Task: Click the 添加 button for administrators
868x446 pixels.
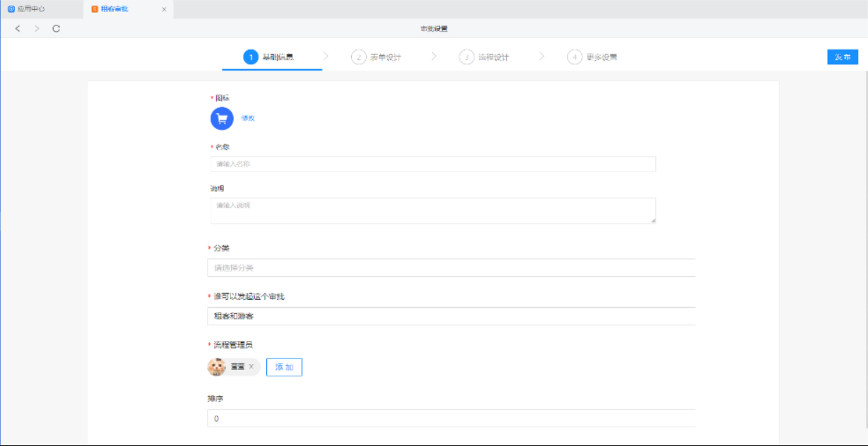Action: pos(284,367)
